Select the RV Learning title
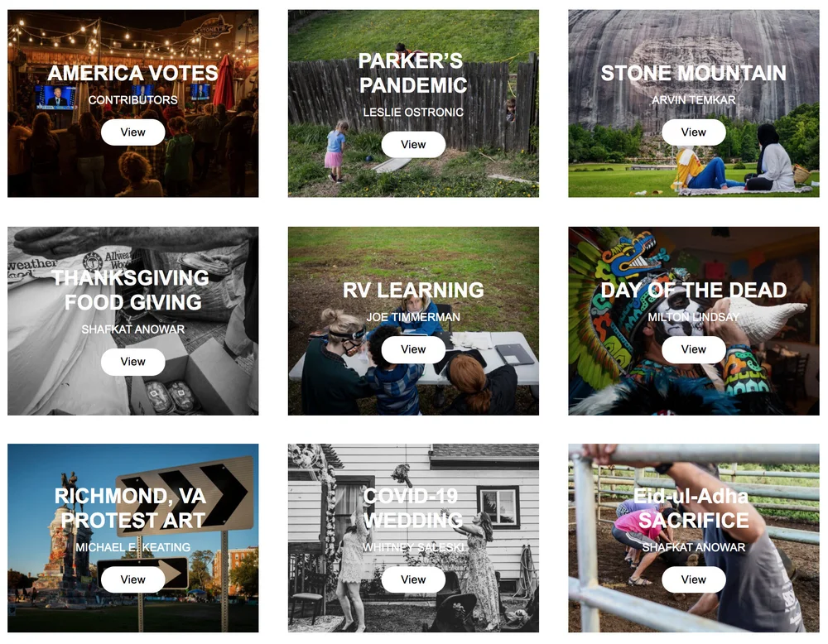The image size is (828, 644). tap(413, 290)
